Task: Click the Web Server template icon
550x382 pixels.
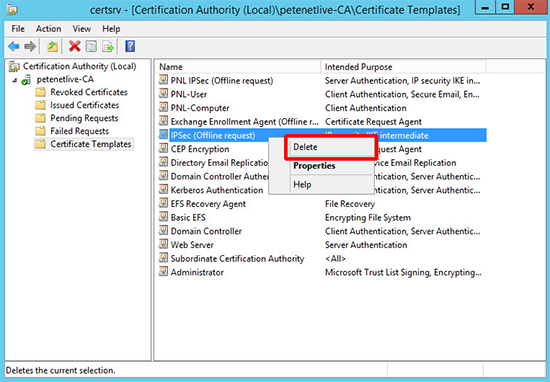Action: tap(163, 244)
